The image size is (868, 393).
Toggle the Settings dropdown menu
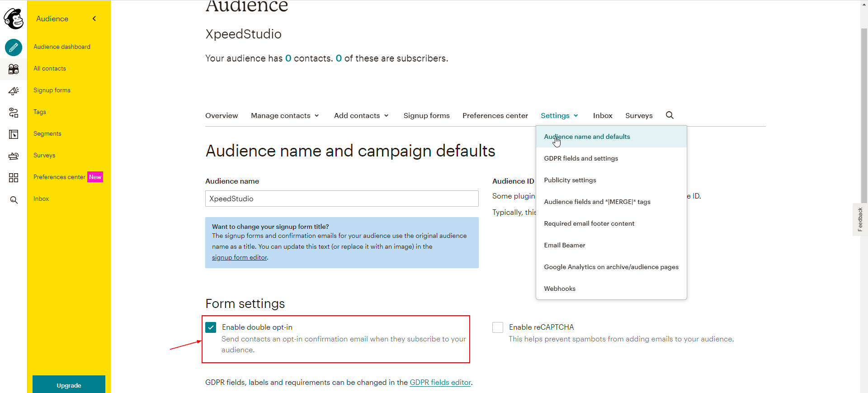tap(559, 116)
